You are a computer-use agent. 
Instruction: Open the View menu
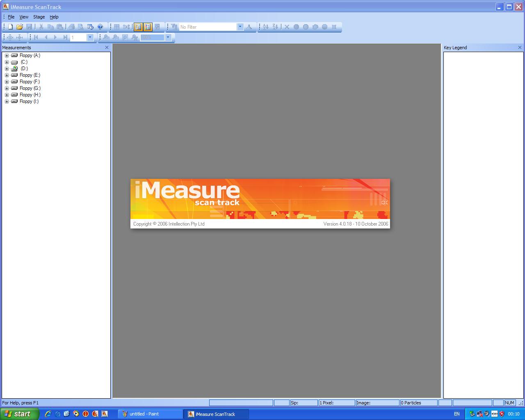[24, 17]
